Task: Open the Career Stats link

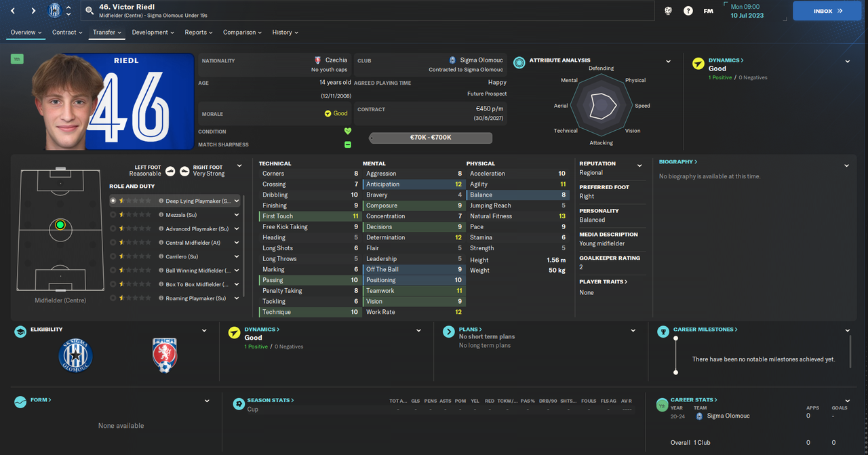Action: click(x=694, y=400)
